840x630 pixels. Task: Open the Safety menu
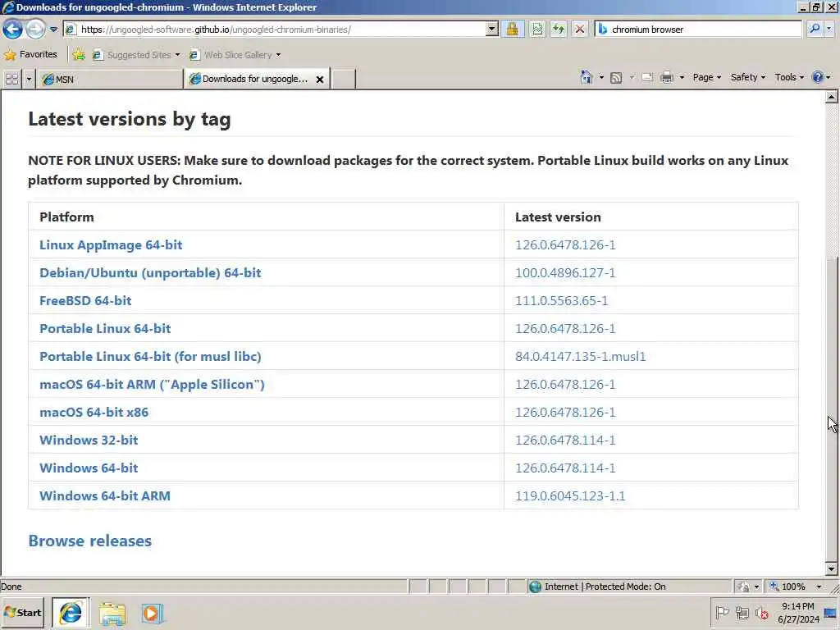[748, 77]
